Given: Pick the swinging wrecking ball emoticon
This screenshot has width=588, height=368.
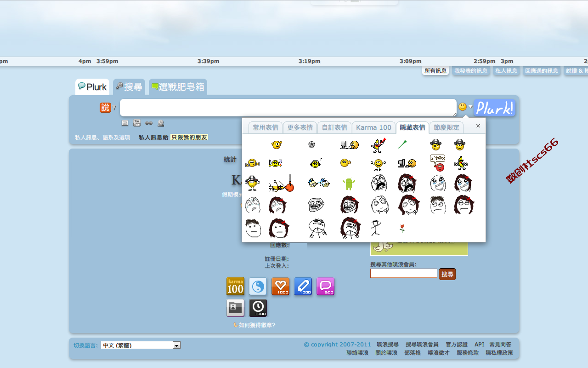Looking at the screenshot, I should (281, 184).
